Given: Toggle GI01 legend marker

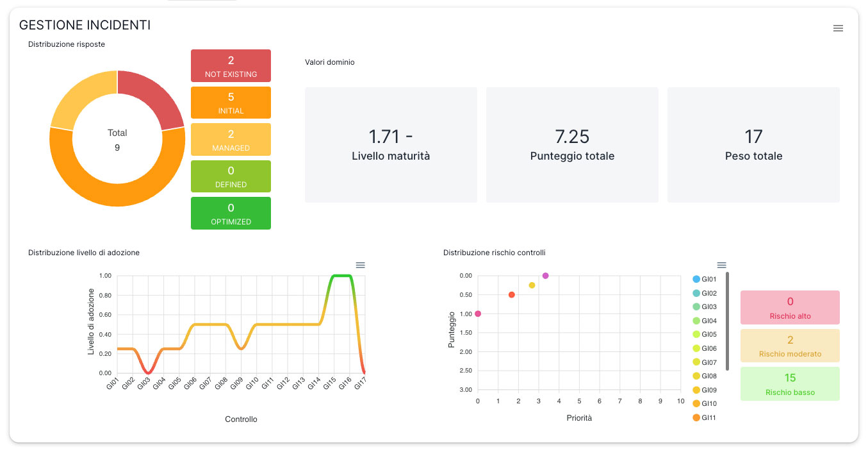Looking at the screenshot, I should 696,279.
